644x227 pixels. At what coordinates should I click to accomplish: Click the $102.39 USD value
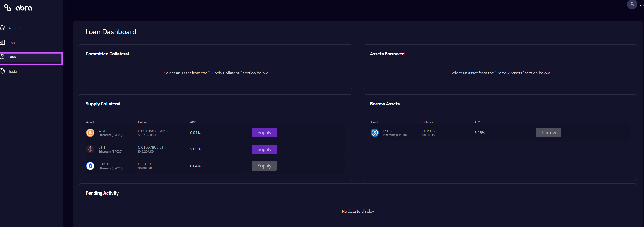(x=147, y=135)
